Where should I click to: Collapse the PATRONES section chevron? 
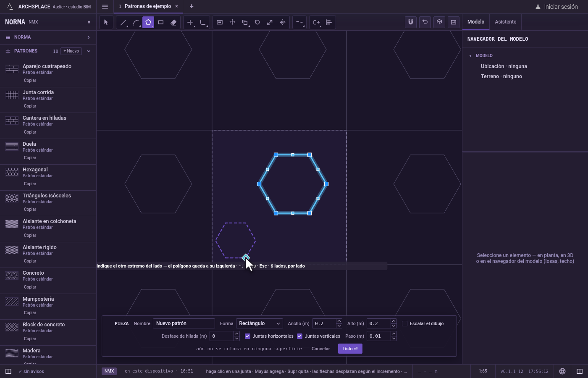tap(89, 51)
